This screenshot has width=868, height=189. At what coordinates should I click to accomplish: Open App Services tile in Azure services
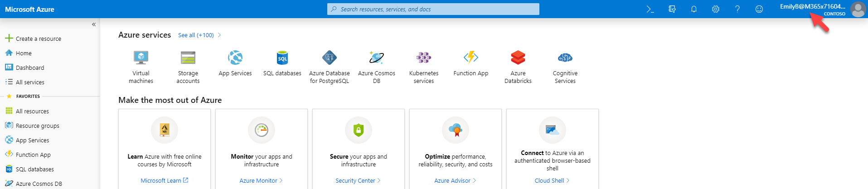click(x=235, y=63)
